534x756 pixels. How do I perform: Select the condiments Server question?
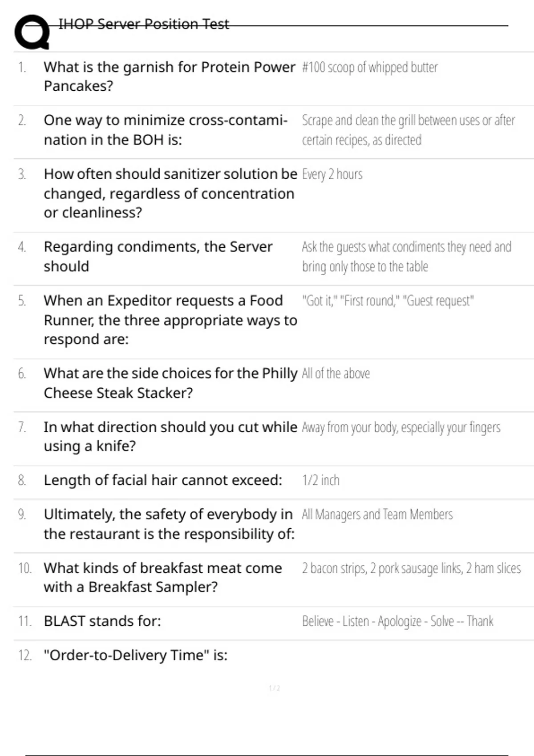point(158,256)
